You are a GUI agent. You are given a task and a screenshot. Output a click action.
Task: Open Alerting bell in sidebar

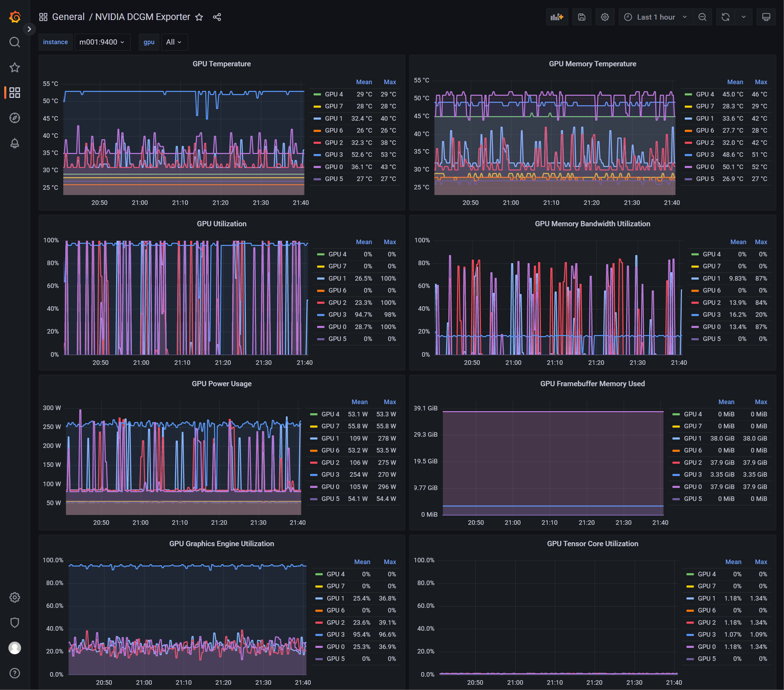tap(15, 143)
